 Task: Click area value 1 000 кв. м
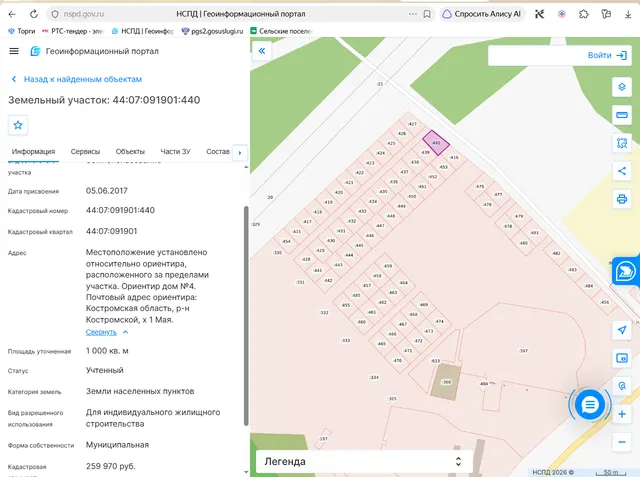pos(107,351)
